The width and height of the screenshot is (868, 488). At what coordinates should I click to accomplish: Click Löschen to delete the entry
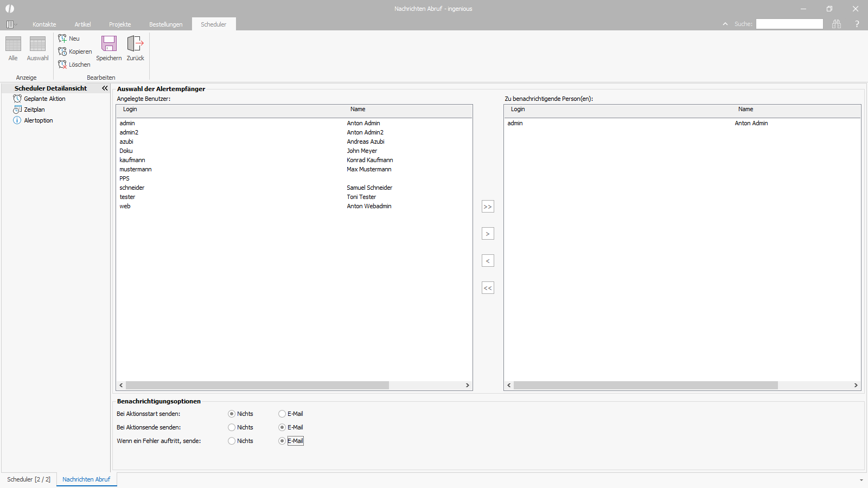[x=74, y=65]
